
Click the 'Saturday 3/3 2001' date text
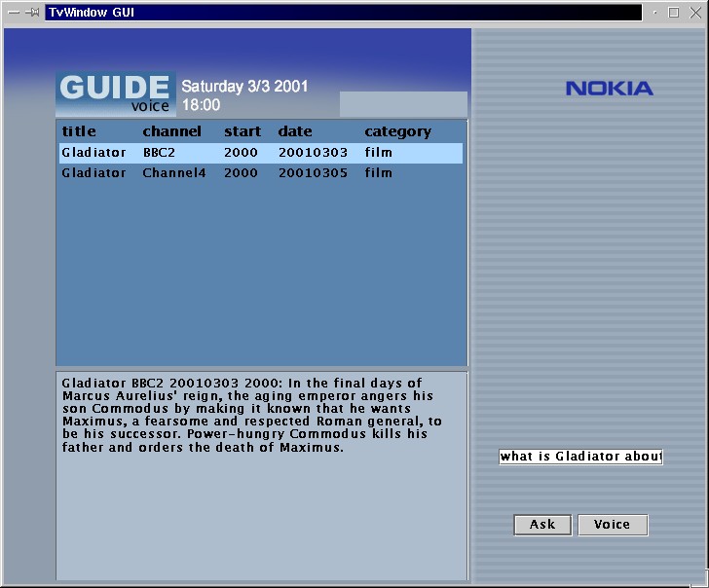point(244,87)
